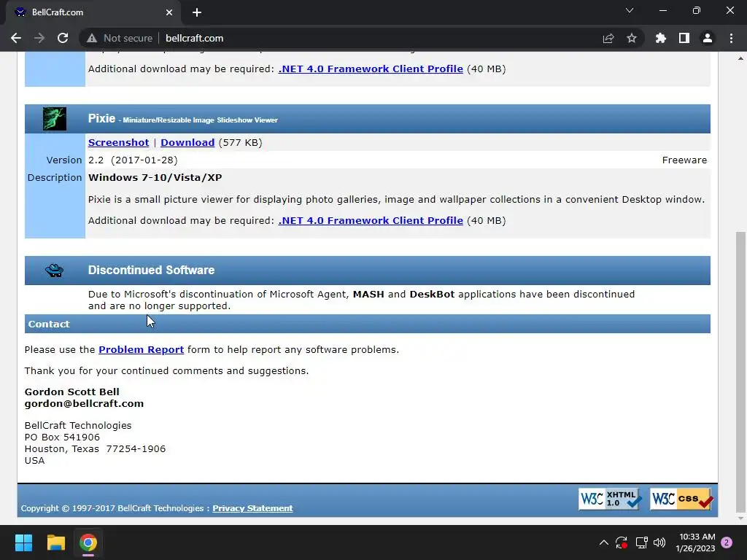Open the top .NET 4.0 Framework link

coord(371,69)
